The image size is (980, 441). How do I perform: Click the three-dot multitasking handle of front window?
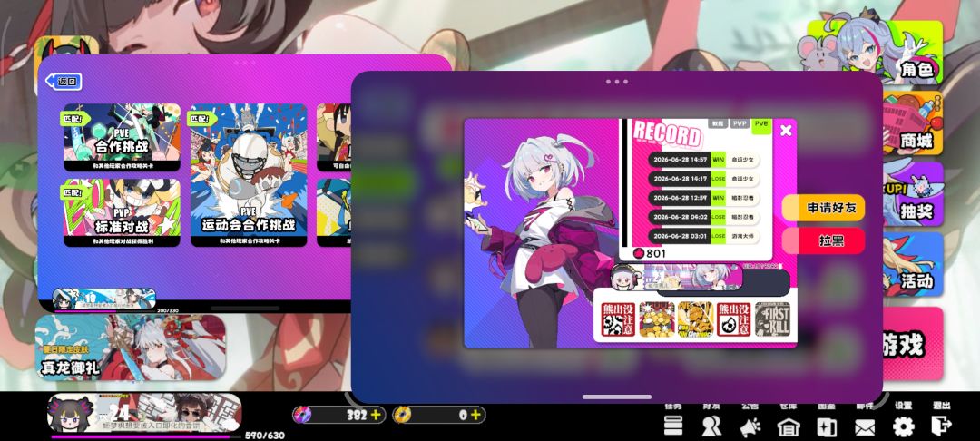tap(617, 81)
